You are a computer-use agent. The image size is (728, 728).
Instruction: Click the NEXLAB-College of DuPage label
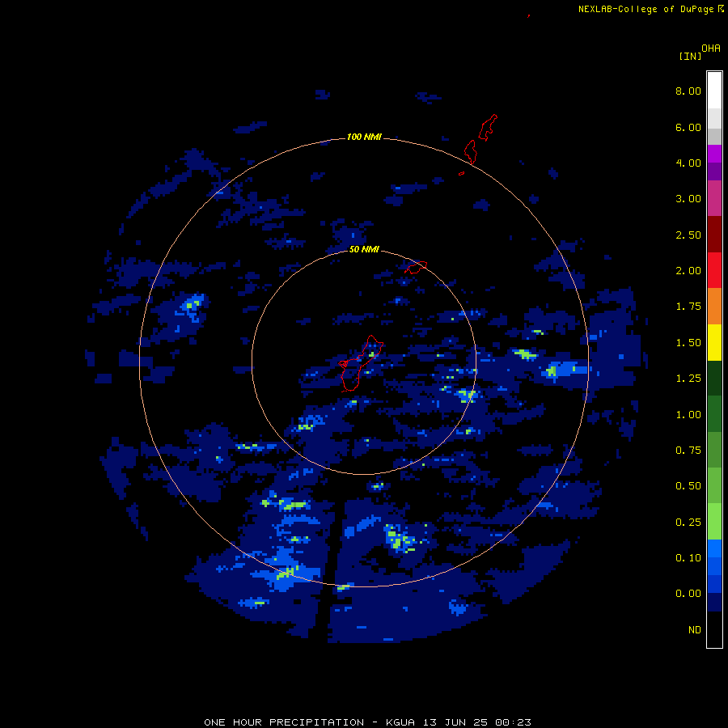tap(645, 9)
